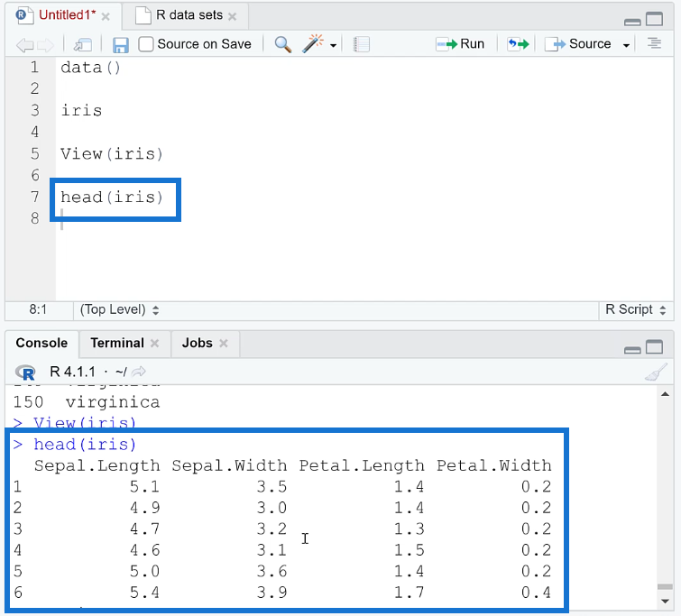This screenshot has height=616, width=681.
Task: Open Compile Report notebook icon
Action: [361, 44]
